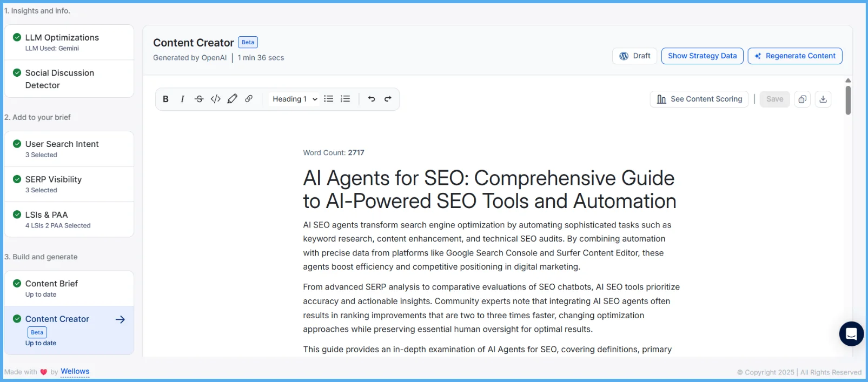Regenerate Content with the top-right button

point(794,56)
